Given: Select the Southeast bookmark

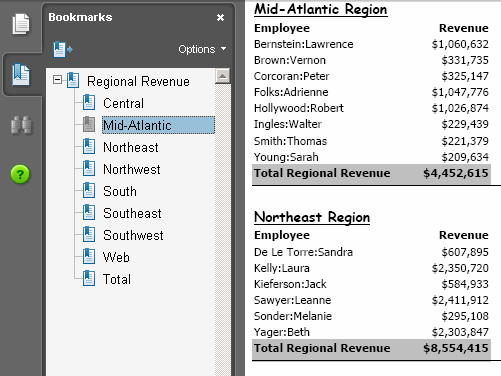Looking at the screenshot, I should click(132, 213).
